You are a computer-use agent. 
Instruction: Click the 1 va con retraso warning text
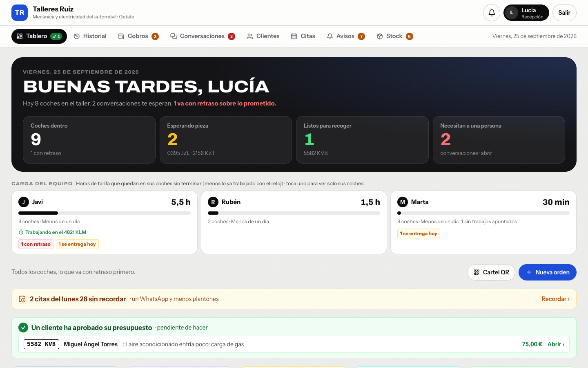pos(225,103)
